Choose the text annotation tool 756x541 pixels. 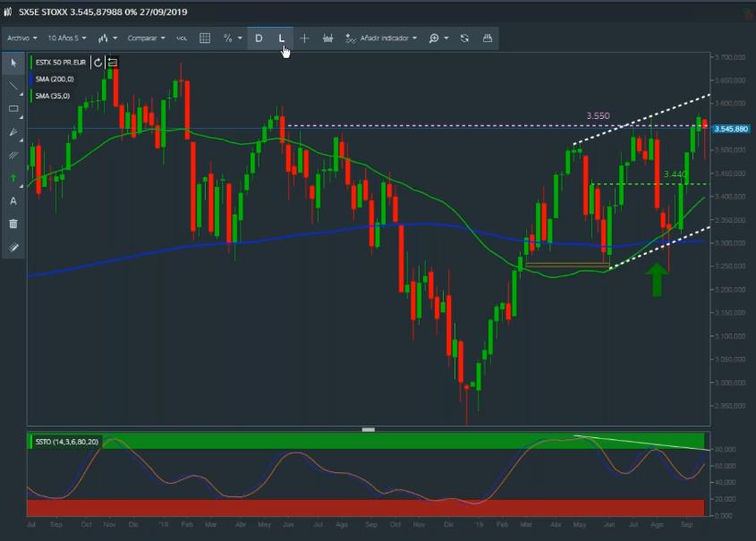point(13,201)
